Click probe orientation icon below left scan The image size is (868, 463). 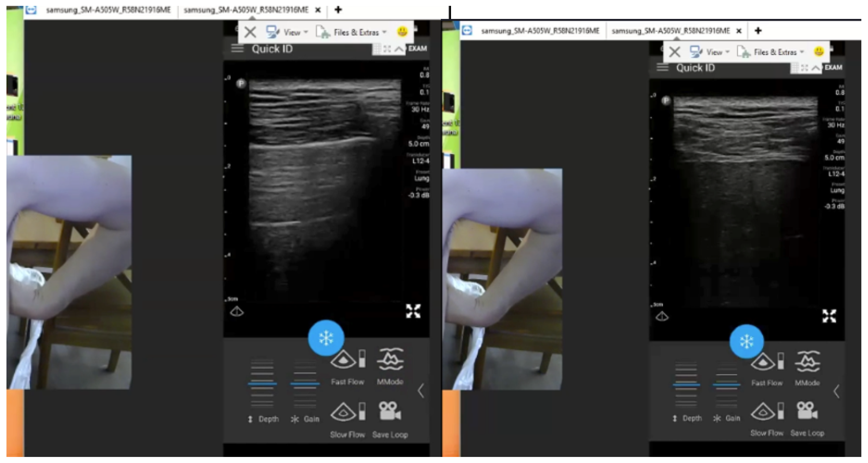tap(237, 312)
